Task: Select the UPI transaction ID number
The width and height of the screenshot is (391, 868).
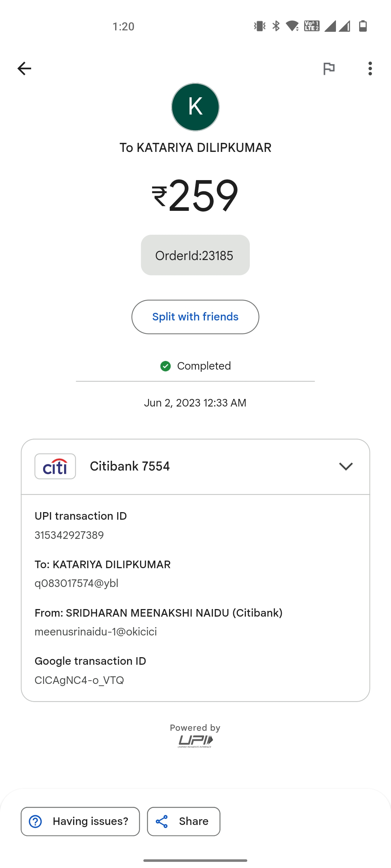Action: [69, 535]
